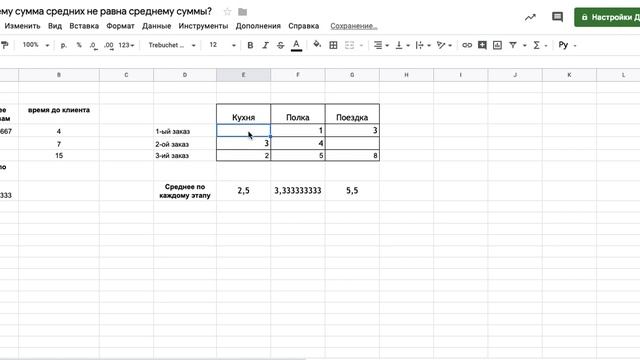Select the cell with value 3,333333333
This screenshot has width=640, height=360.
[298, 191]
